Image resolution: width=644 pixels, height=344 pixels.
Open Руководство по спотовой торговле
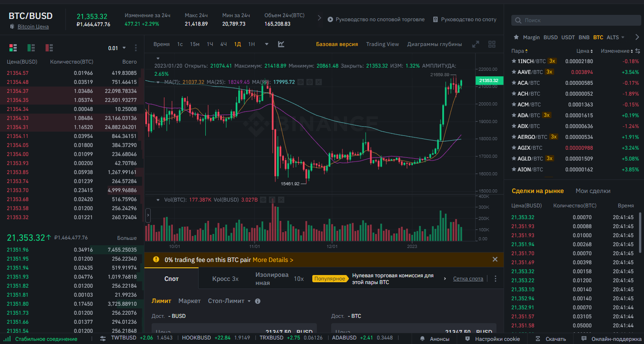[376, 19]
